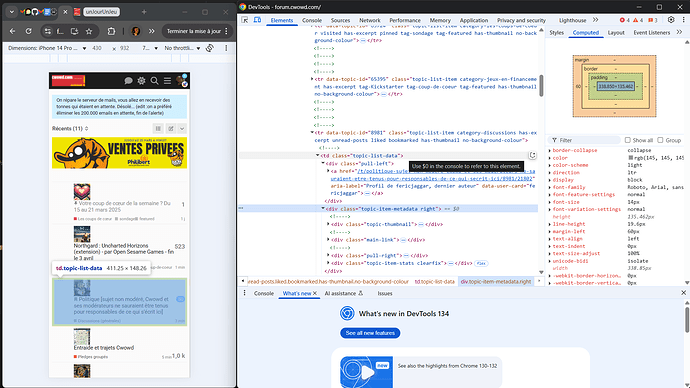The width and height of the screenshot is (690, 388).
Task: Click See all new features button
Action: [370, 333]
